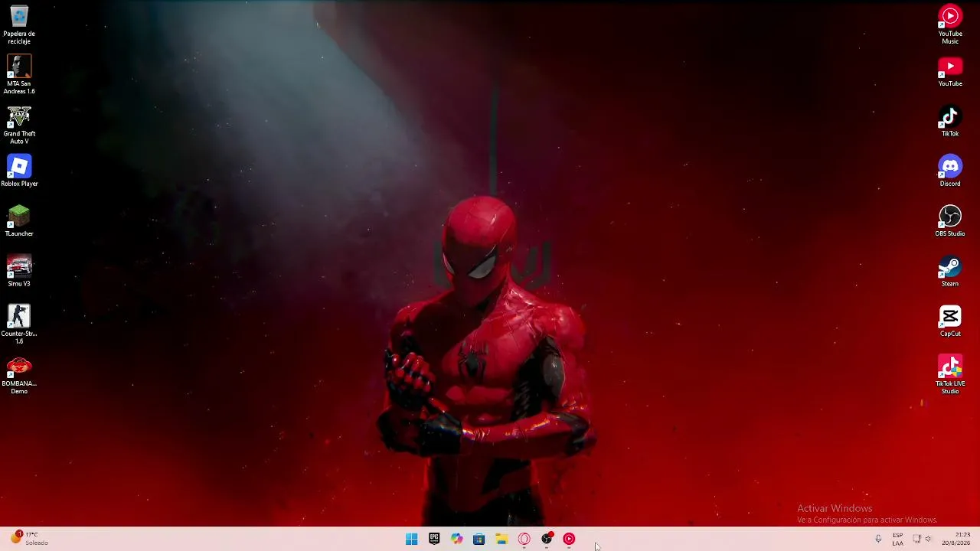The width and height of the screenshot is (980, 551).
Task: Open Epic Games Launcher from the taskbar
Action: pos(434,539)
